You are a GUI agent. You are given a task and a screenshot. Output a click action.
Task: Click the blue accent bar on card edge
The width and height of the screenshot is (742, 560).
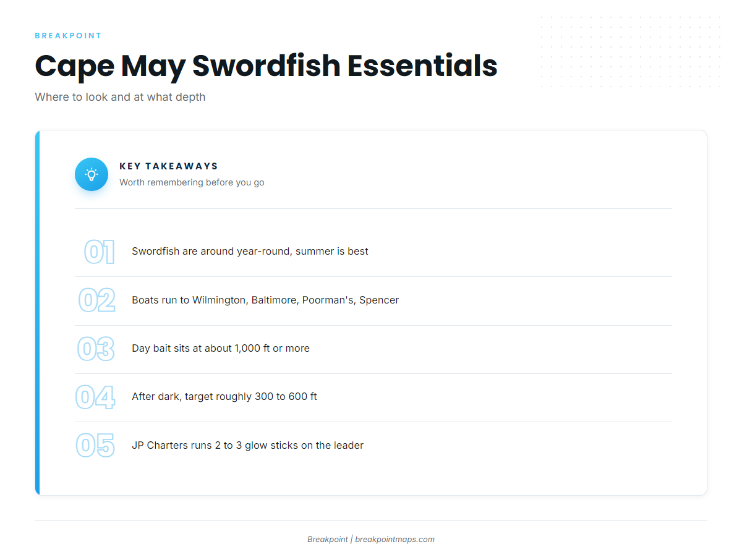pyautogui.click(x=37, y=313)
